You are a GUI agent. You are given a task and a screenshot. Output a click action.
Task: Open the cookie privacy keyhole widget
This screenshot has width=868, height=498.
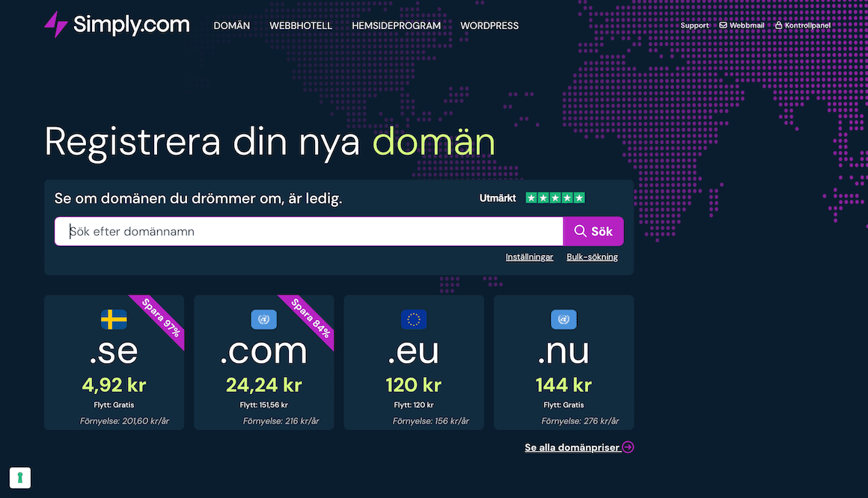[x=20, y=478]
